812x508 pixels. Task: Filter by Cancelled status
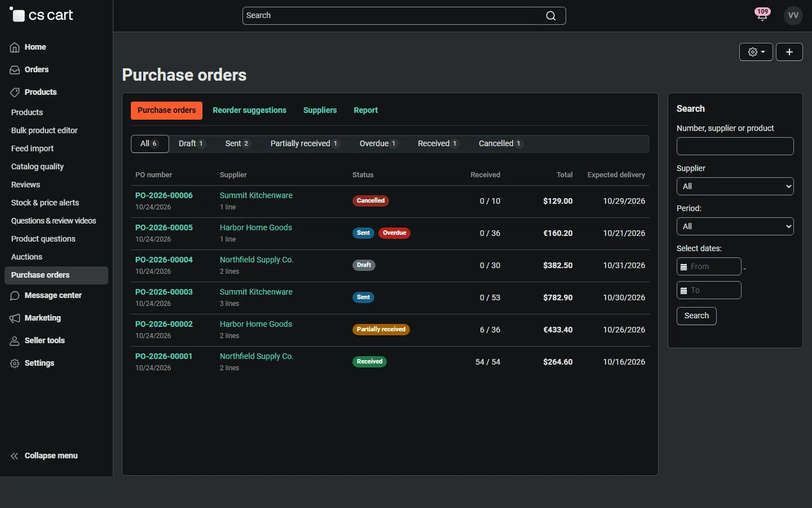click(501, 144)
